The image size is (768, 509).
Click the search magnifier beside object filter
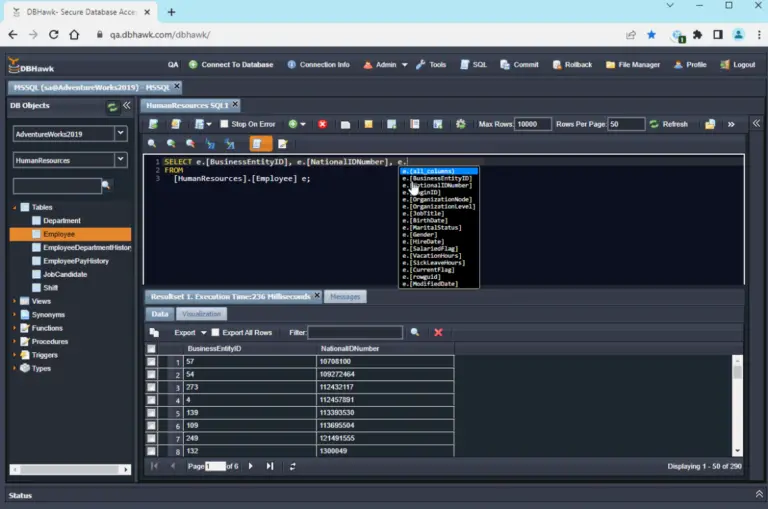point(106,185)
